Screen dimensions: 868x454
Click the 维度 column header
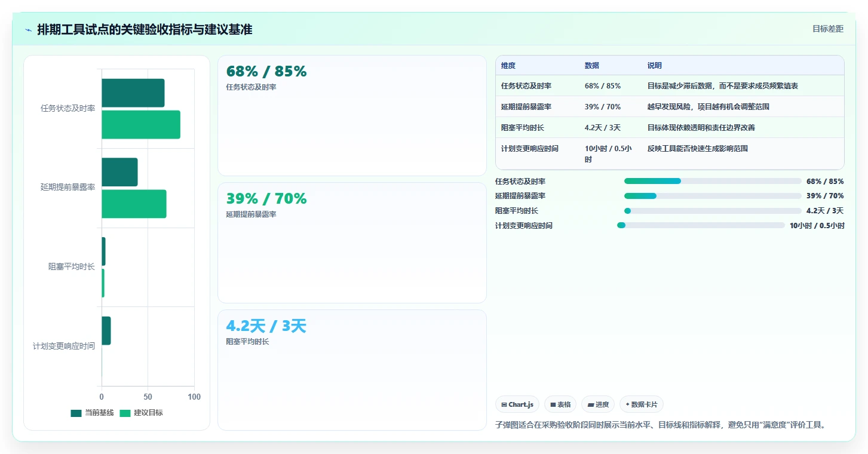508,65
